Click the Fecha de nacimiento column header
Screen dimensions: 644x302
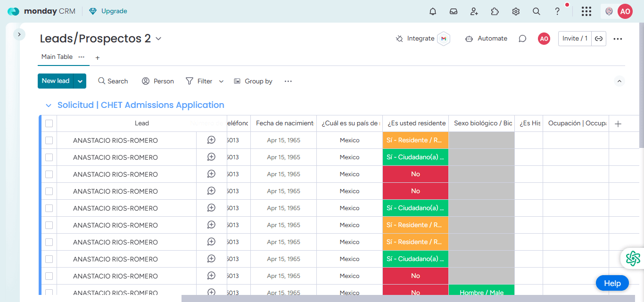pyautogui.click(x=284, y=123)
